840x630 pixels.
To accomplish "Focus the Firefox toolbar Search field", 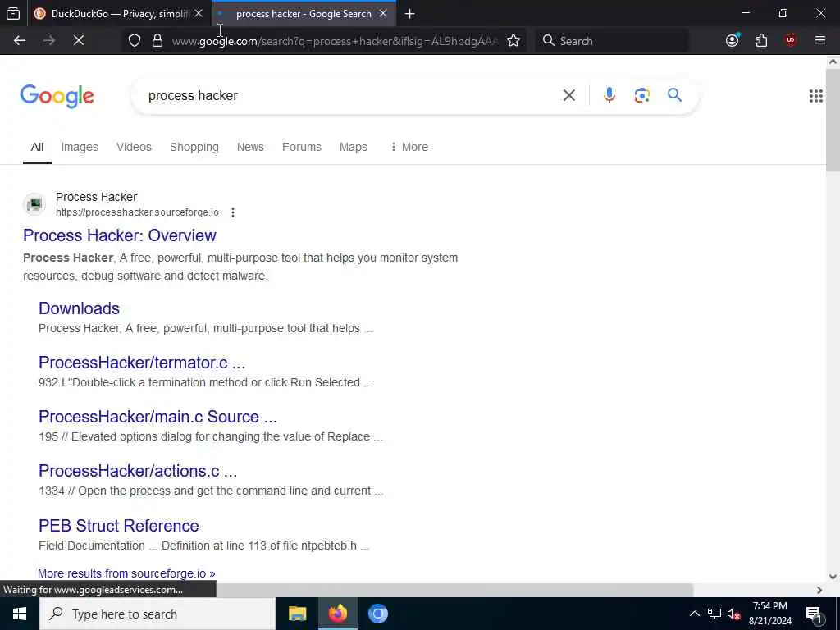I will pos(612,41).
